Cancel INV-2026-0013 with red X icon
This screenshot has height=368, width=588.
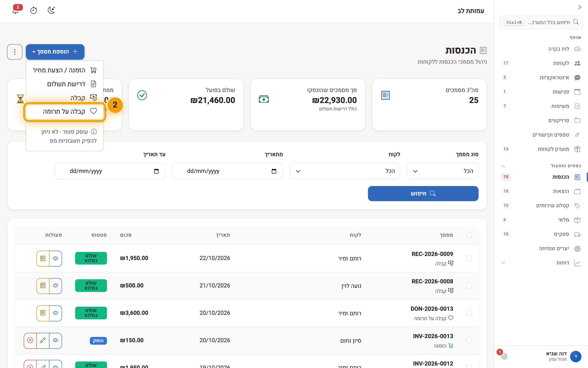click(x=30, y=340)
